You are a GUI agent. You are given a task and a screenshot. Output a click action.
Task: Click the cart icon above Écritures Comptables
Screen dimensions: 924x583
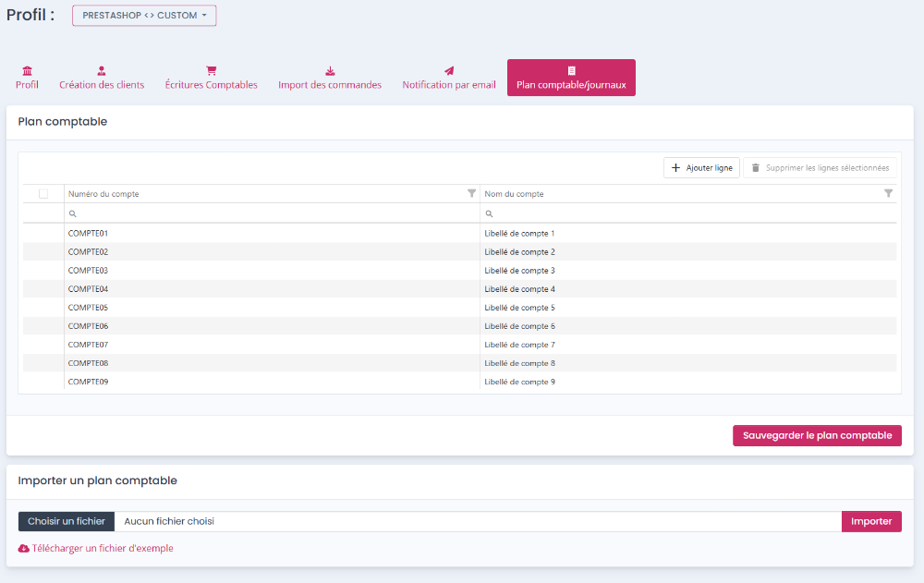(x=211, y=71)
